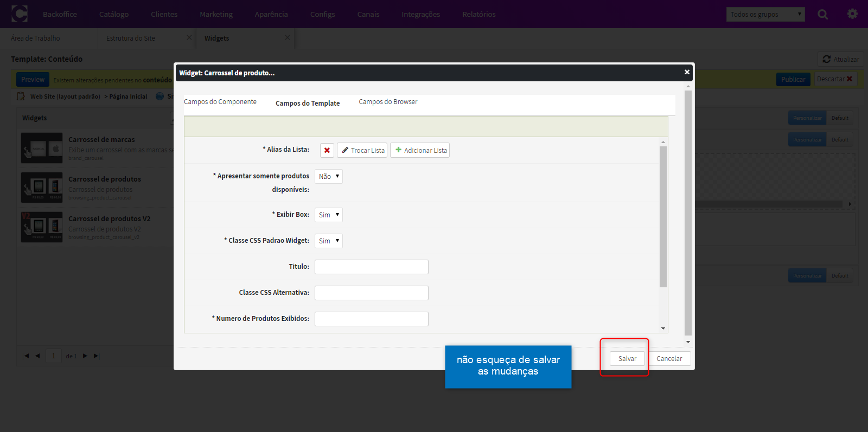
Task: Click into the Titulo input field
Action: [372, 267]
